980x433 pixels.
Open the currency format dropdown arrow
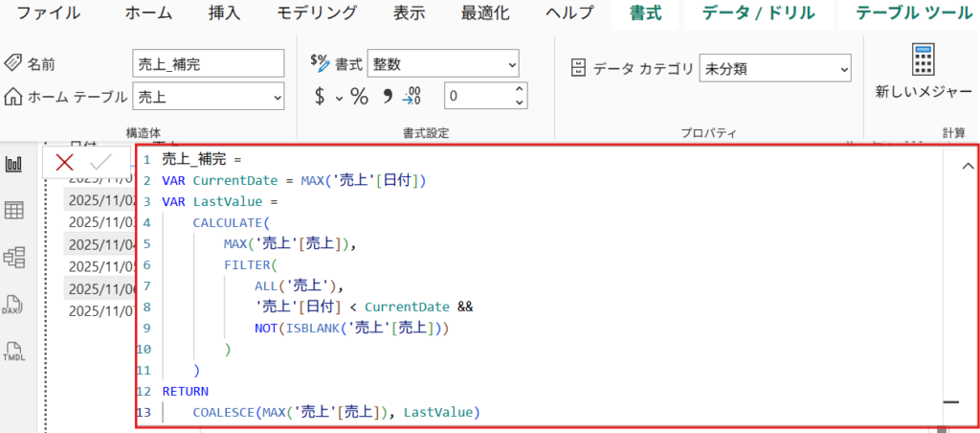coord(339,97)
